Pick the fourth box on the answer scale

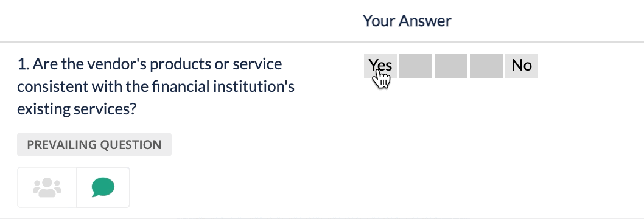(486, 66)
